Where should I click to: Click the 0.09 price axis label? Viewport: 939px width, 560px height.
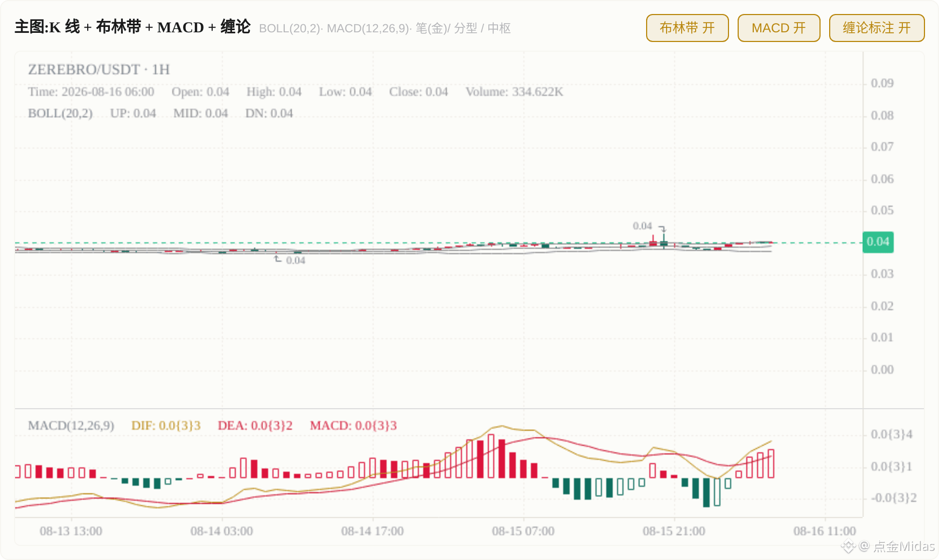point(882,83)
